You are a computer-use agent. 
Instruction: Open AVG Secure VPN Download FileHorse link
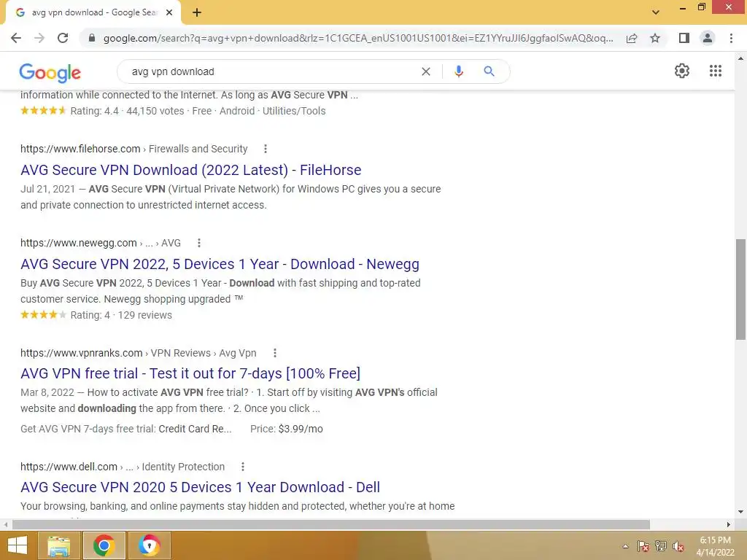[x=190, y=170]
